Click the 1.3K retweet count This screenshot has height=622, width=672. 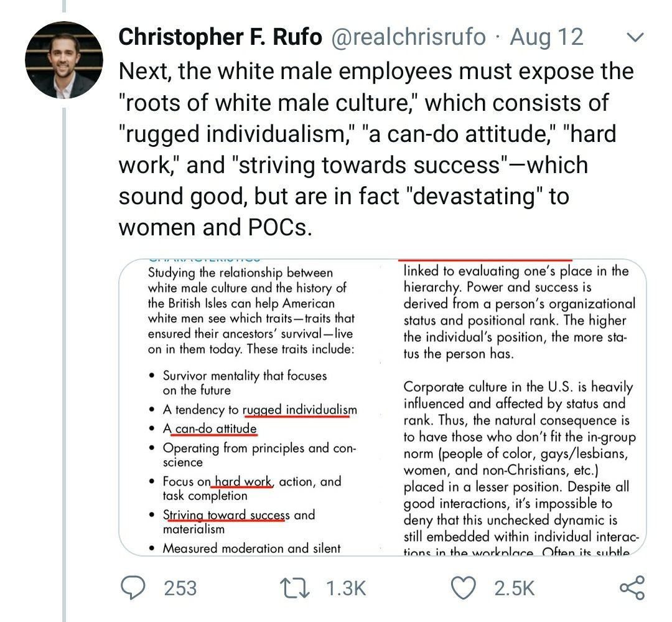tap(347, 588)
